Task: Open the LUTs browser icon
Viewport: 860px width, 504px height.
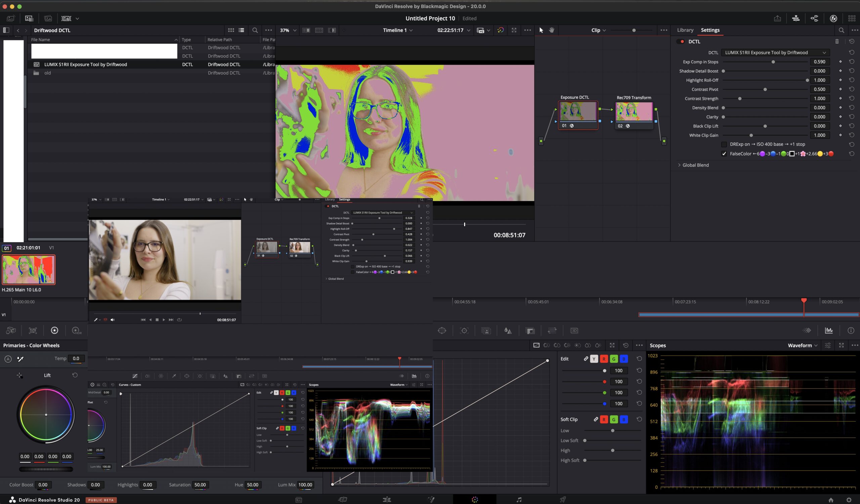Action: [29, 18]
